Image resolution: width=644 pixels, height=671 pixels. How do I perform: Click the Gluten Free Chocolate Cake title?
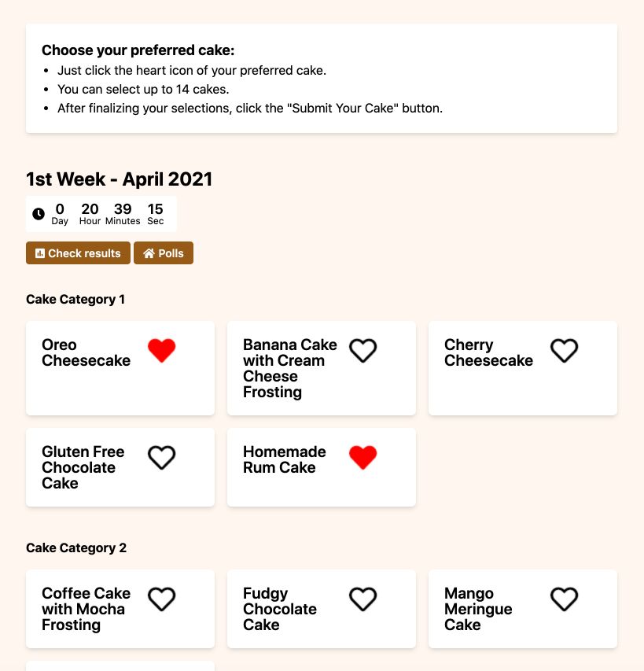83,467
